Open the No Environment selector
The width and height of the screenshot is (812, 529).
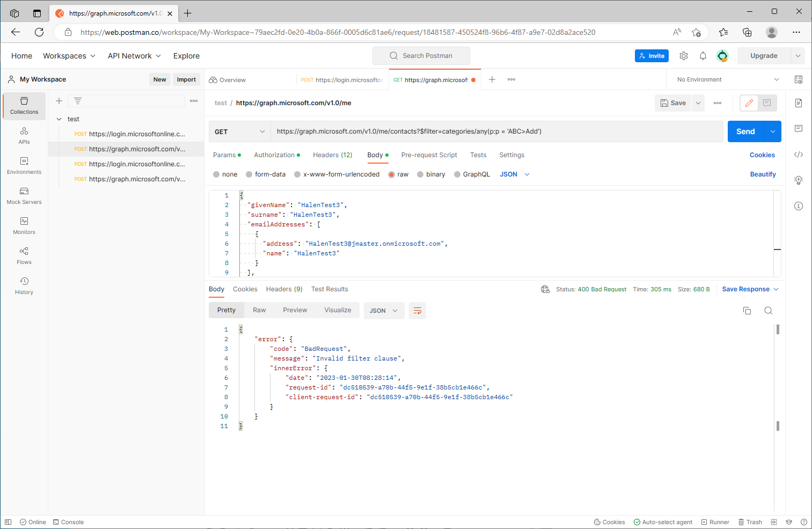(726, 79)
